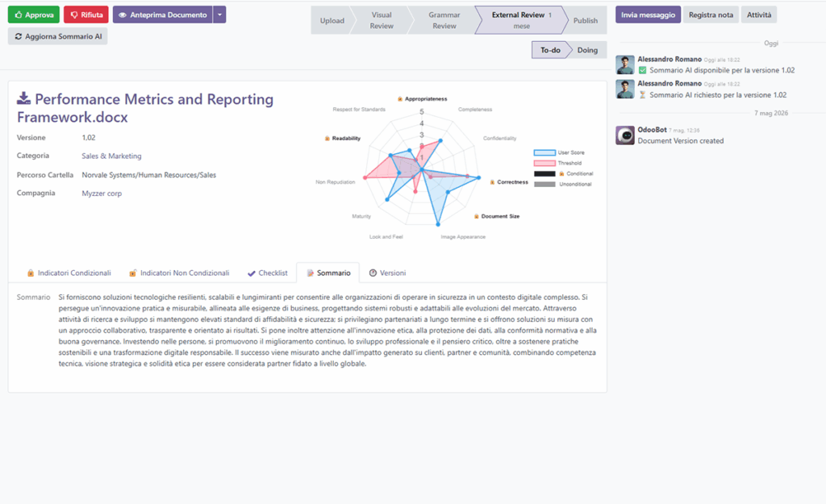Select the External Review stage
This screenshot has height=504, width=826.
tap(522, 20)
